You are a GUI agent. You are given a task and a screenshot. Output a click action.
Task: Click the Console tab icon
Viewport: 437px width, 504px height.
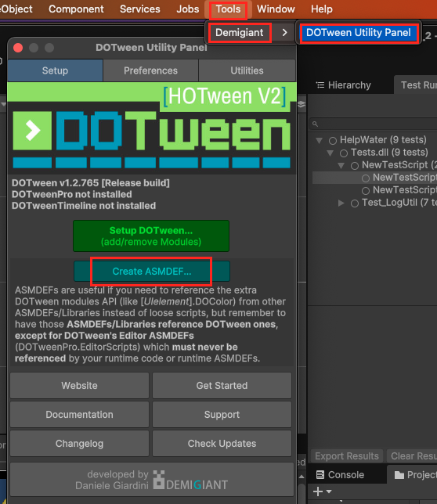320,474
